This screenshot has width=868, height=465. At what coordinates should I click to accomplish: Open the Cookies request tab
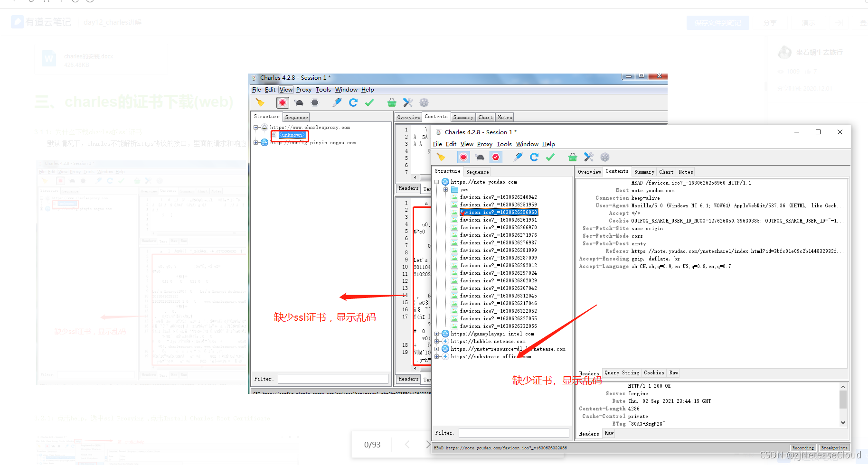654,373
